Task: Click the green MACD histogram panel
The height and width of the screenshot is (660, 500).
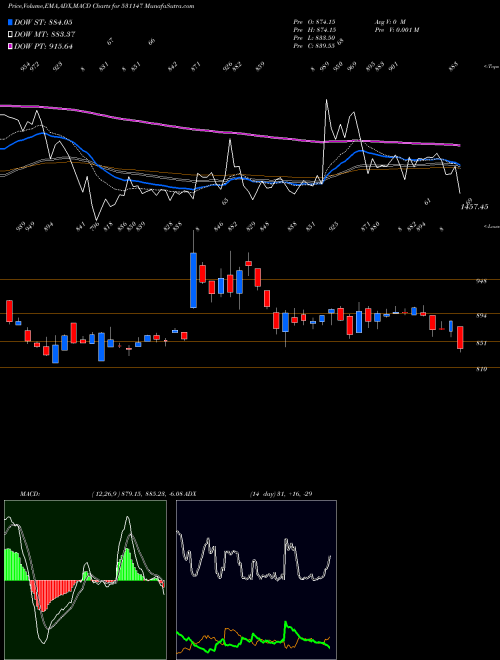Action: pyautogui.click(x=85, y=580)
